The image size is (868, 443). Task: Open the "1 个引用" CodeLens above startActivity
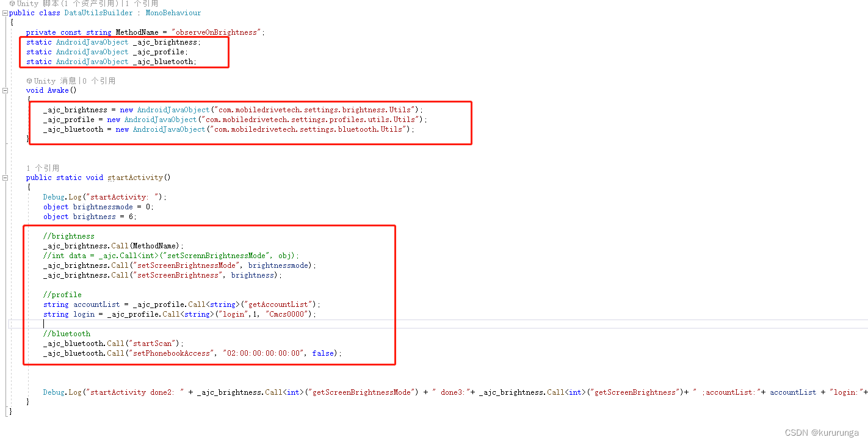click(x=43, y=168)
